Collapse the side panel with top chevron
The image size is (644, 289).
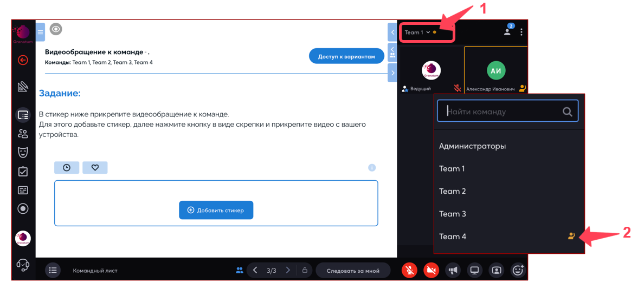click(392, 32)
